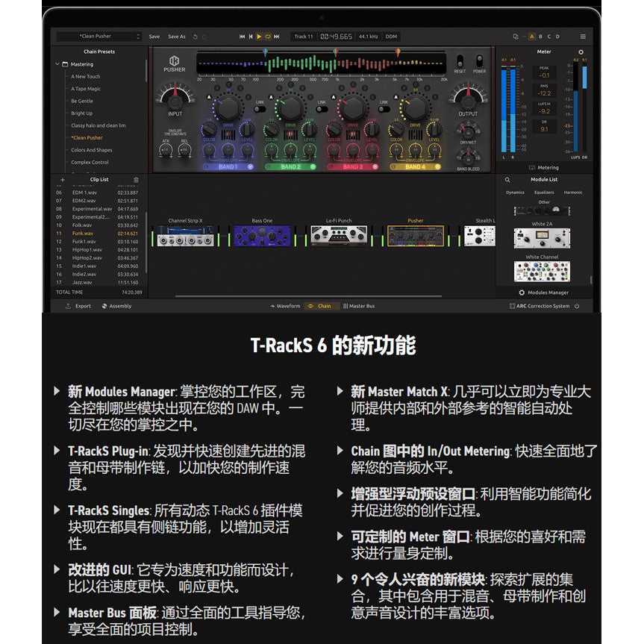Click the yellow Play button
Viewport: 644px width, 644px height.
[x=259, y=37]
